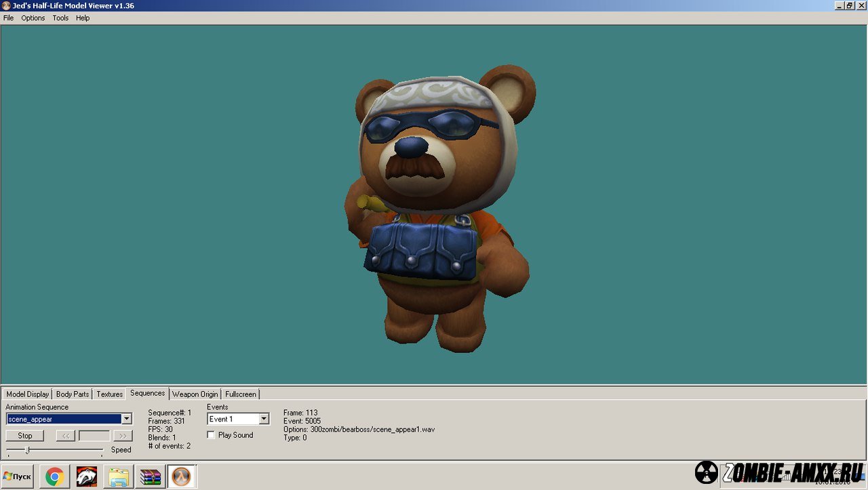Click the previous frame << button
The height and width of the screenshot is (490, 868).
[x=65, y=436]
